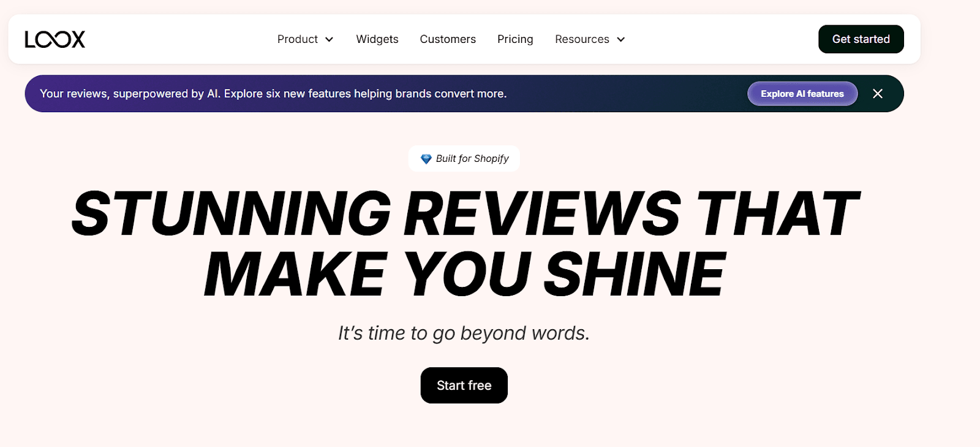
Task: Click the Explore AI features button
Action: [x=802, y=94]
